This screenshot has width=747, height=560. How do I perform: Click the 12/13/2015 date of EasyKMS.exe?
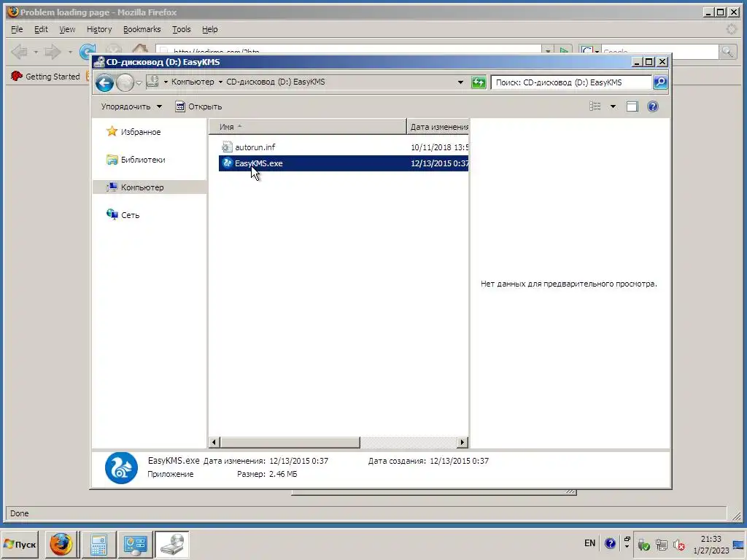[x=439, y=163]
